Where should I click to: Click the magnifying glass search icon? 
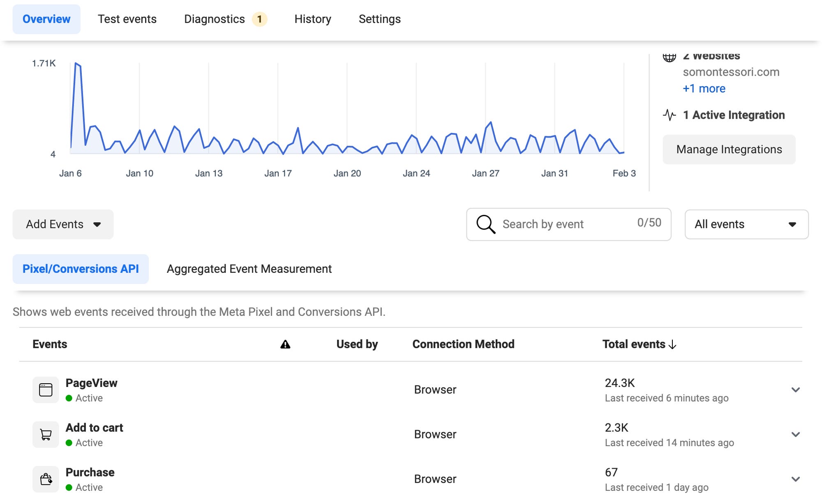point(485,224)
